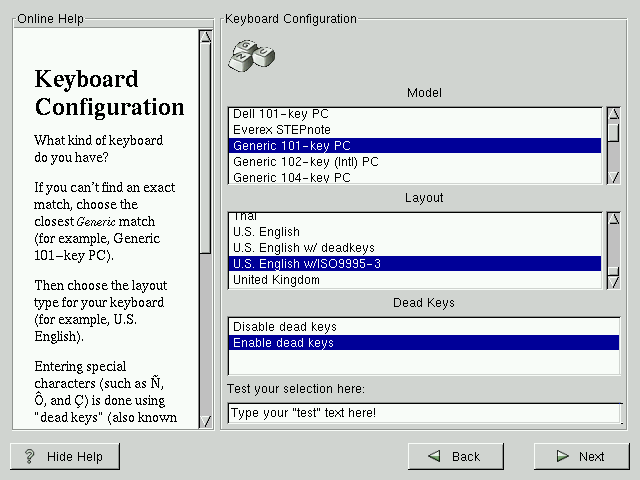Viewport: 640px width, 480px height.
Task: Select Generic 102-key (Intl) PC model
Action: click(x=305, y=161)
